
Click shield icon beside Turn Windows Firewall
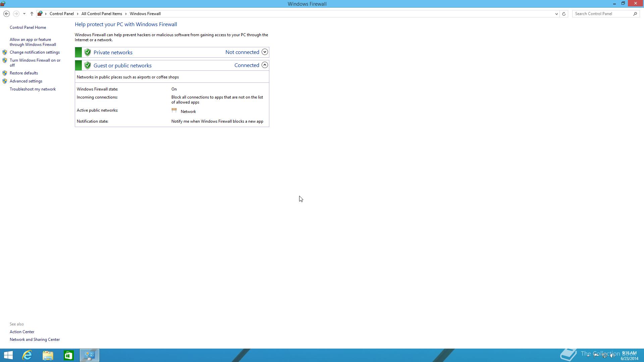(5, 60)
